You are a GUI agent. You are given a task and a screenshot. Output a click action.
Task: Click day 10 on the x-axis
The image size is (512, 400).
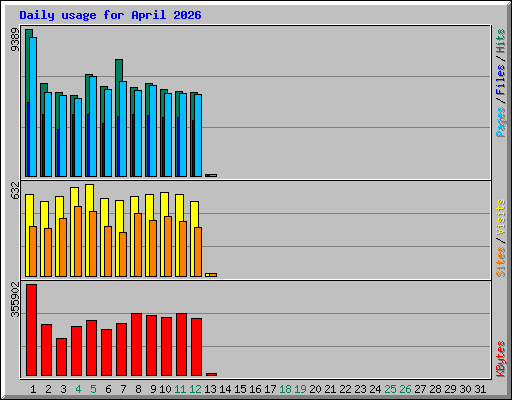pos(165,389)
